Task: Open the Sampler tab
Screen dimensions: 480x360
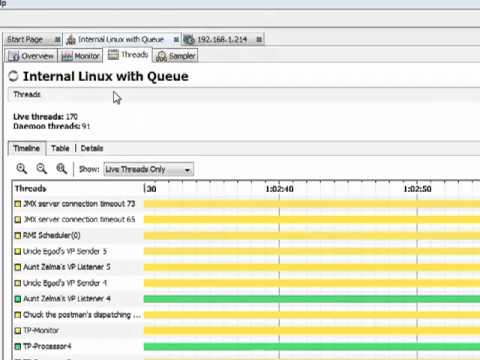Action: click(x=176, y=56)
